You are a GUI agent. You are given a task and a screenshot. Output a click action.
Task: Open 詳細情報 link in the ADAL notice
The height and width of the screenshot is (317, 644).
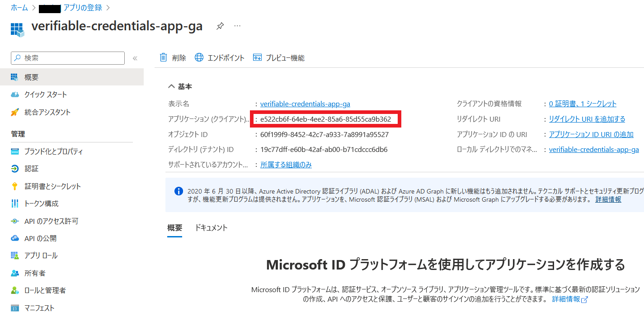coord(608,199)
